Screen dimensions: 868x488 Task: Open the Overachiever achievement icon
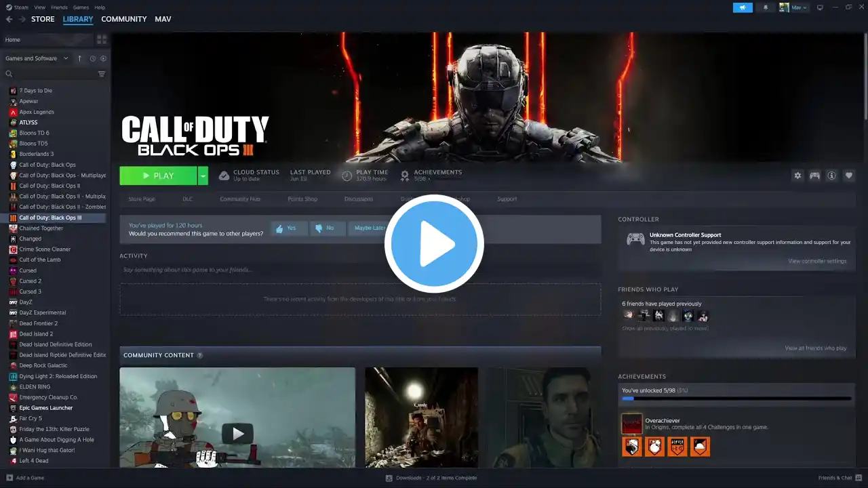(631, 424)
